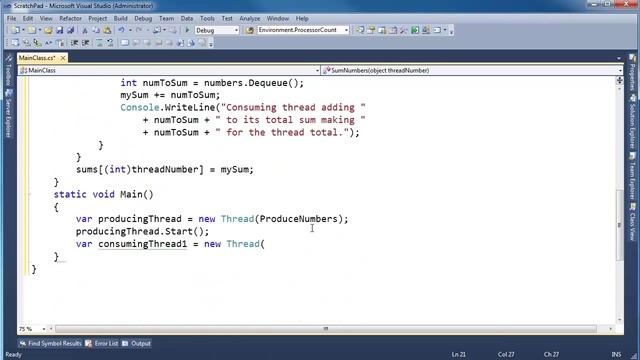
Task: Click 'sums[(int)threadNumber] = mySum;' line
Action: (x=165, y=169)
